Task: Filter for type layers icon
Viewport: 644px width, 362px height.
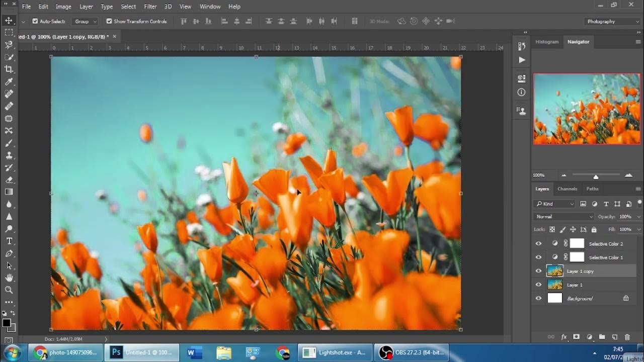Action: coord(606,204)
